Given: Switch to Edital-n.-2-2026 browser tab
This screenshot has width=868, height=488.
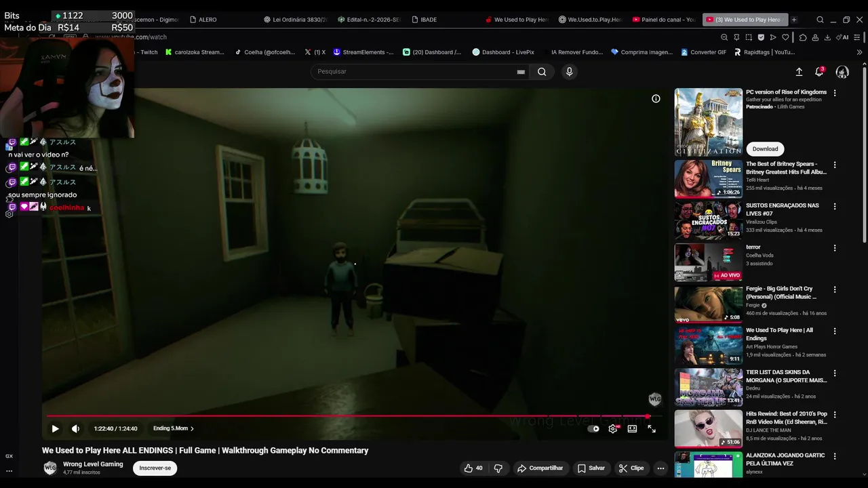Looking at the screenshot, I should 370,20.
